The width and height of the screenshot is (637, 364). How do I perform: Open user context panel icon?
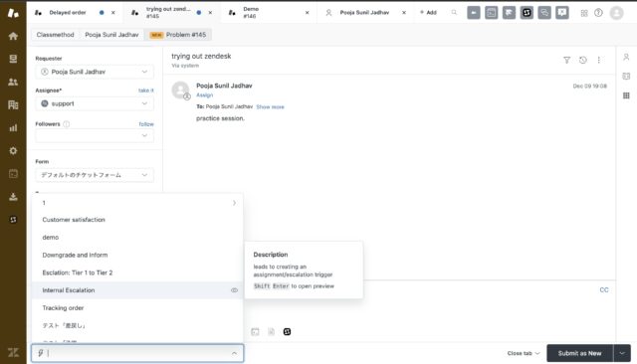(x=626, y=58)
